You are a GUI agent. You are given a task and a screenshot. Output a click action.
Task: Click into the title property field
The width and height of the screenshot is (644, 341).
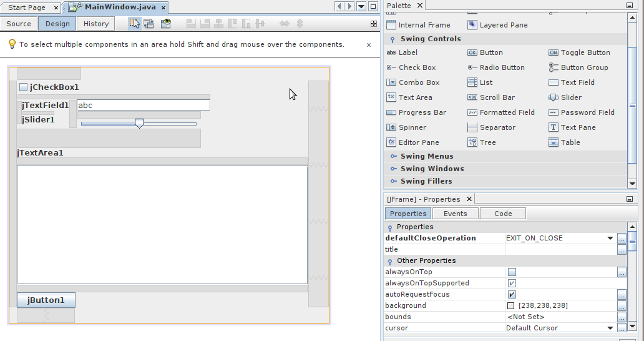coord(560,250)
